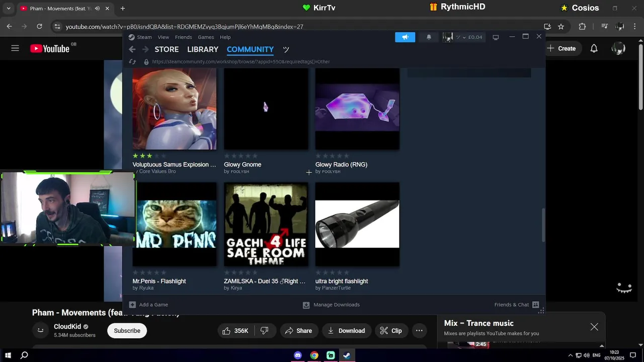The width and height of the screenshot is (644, 362).
Task: Open Steam from the taskbar
Action: tap(347, 355)
